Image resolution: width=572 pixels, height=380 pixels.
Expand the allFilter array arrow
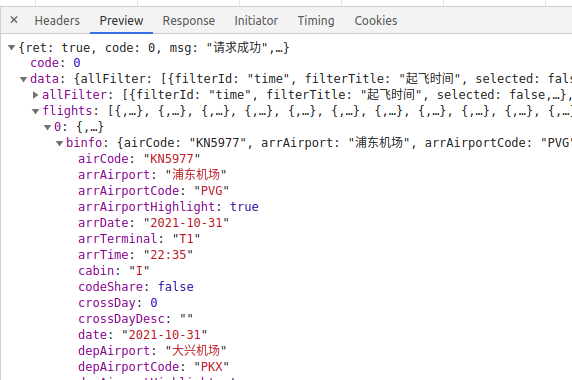[x=35, y=95]
